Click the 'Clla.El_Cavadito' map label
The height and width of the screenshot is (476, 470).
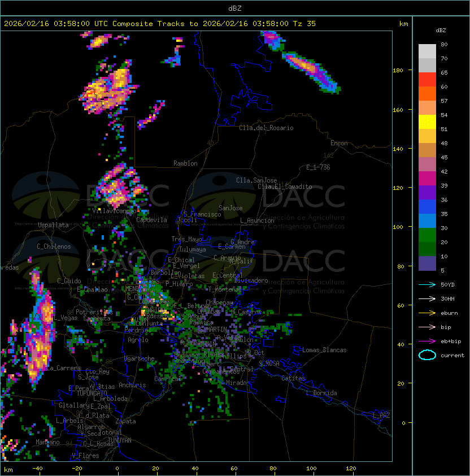coord(285,187)
